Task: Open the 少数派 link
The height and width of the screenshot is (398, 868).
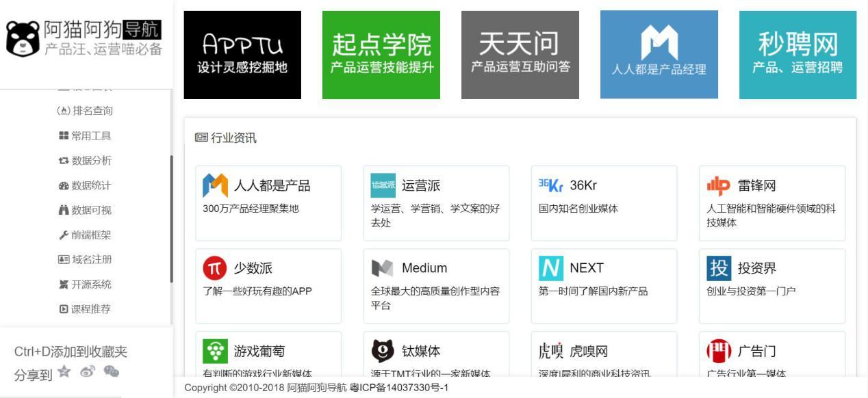Action: [253, 269]
